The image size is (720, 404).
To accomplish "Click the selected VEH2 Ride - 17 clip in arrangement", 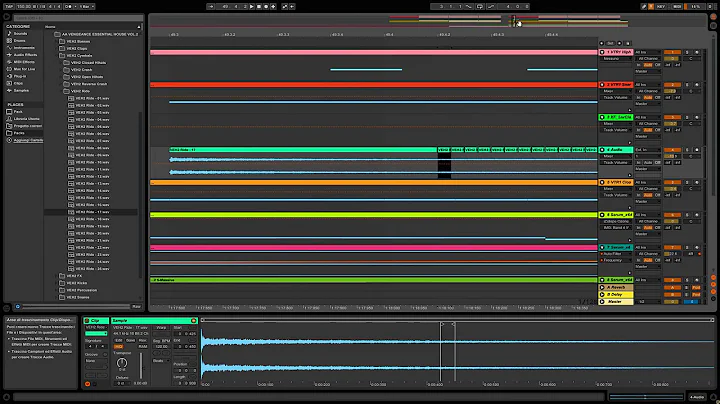I will point(303,150).
